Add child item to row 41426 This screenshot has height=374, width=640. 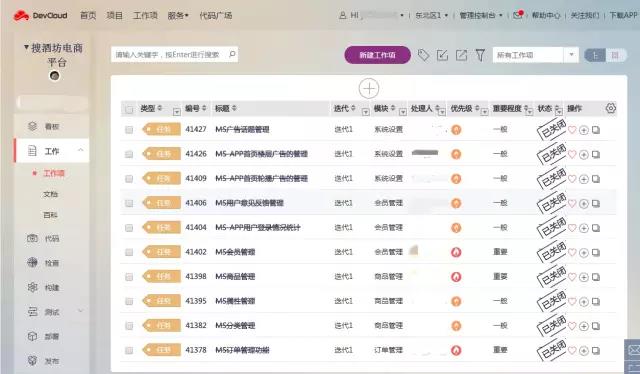pyautogui.click(x=584, y=155)
